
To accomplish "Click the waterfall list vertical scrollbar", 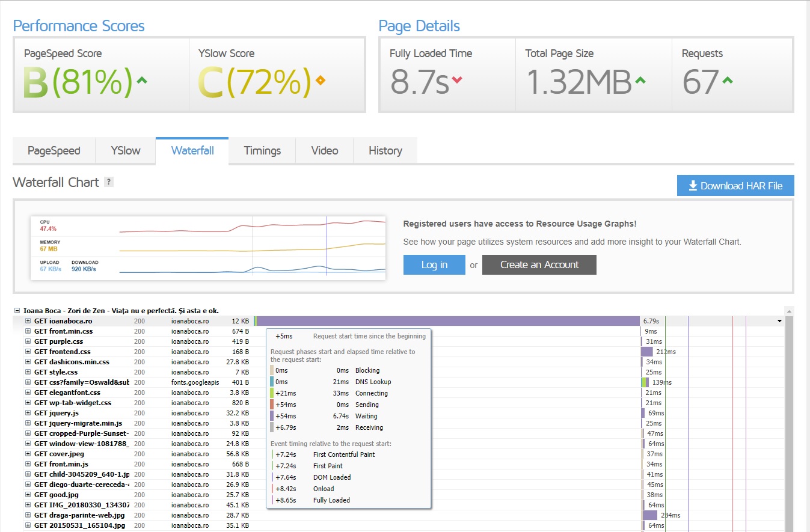I will click(790, 421).
